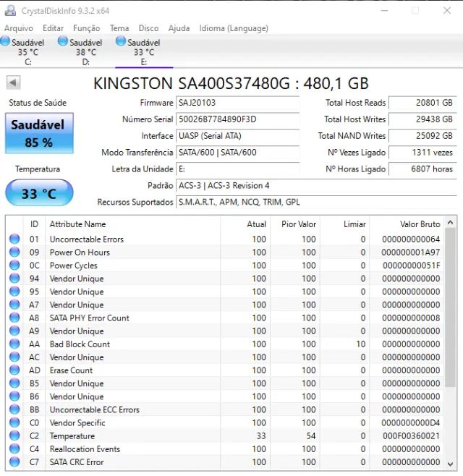Click the scrollbar up arrow in attribute list
This screenshot has width=463, height=476.
pyautogui.click(x=450, y=223)
